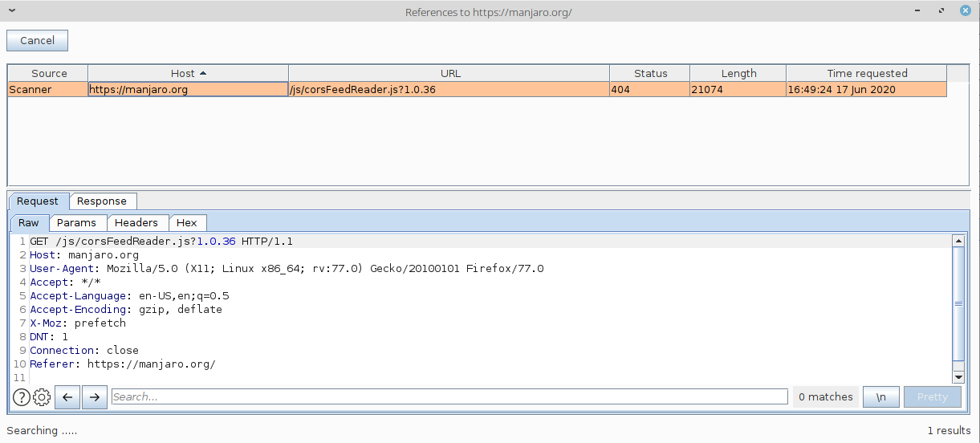980x443 pixels.
Task: Select the 16:49:24 17 Jun 2020 time cell
Action: click(867, 90)
